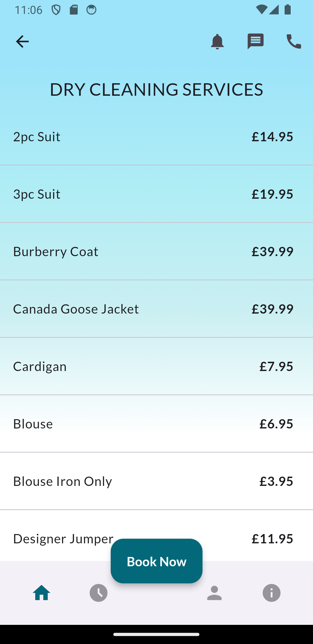Open the account profile tab

214,593
